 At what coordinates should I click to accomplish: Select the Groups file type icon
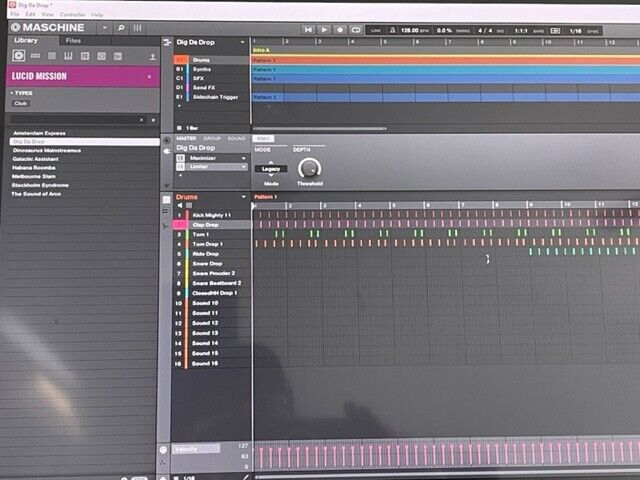36,56
